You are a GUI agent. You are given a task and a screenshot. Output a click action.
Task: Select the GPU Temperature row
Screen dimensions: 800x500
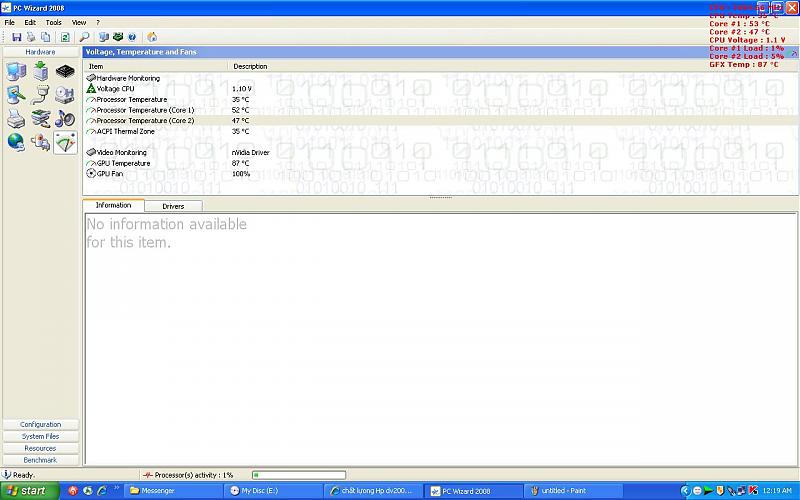(123, 163)
